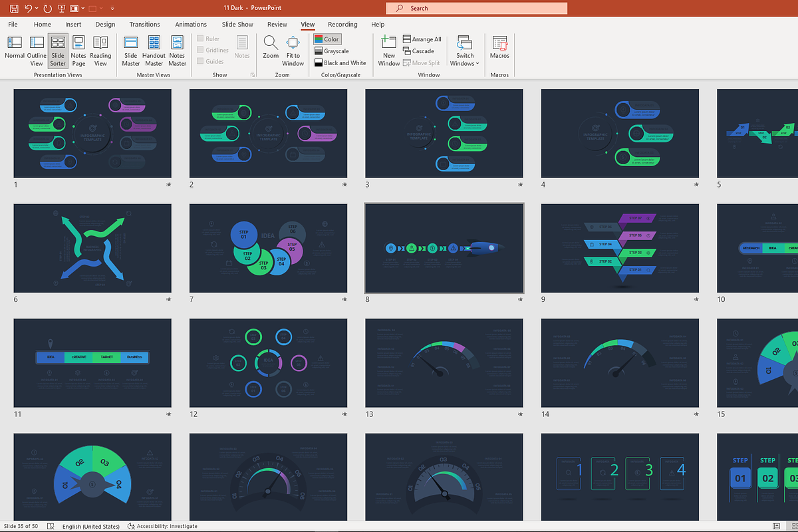Switch to Grayscale view mode
The width and height of the screenshot is (798, 532).
click(332, 51)
